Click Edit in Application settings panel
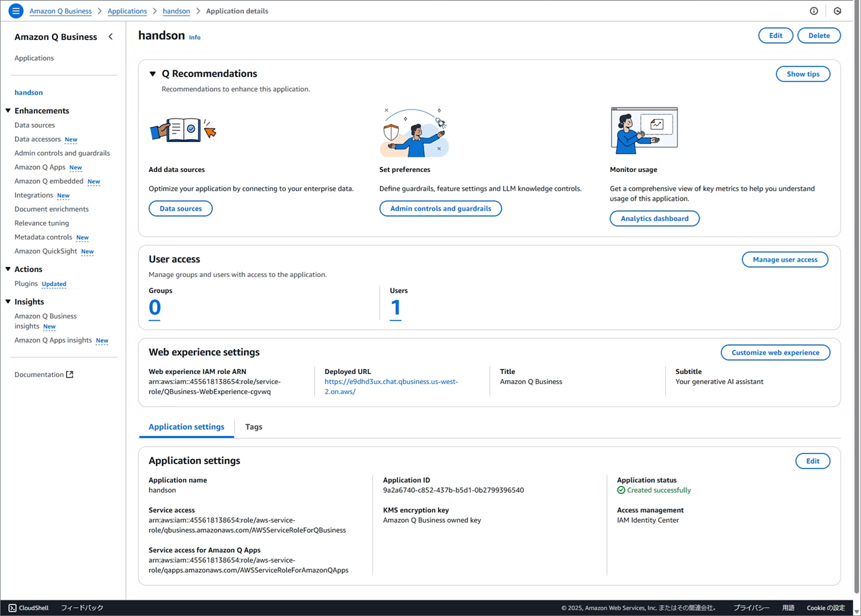Screen dimensions: 861x616 (x=813, y=461)
